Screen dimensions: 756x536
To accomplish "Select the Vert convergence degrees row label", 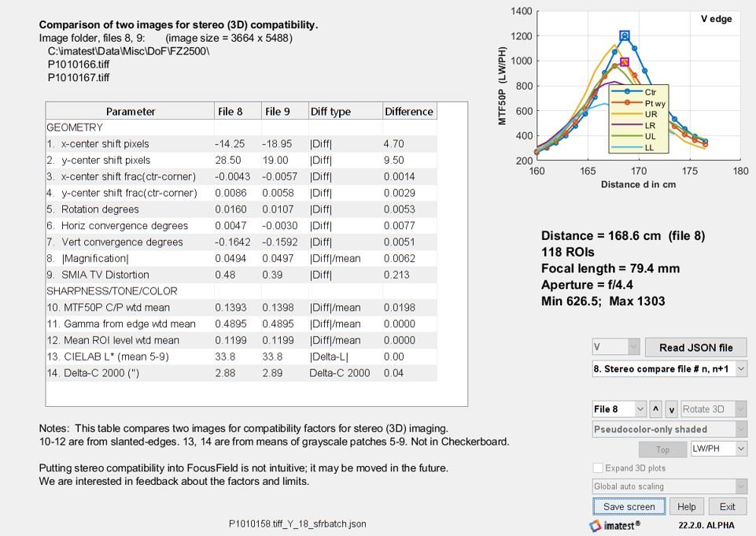I will tap(115, 242).
